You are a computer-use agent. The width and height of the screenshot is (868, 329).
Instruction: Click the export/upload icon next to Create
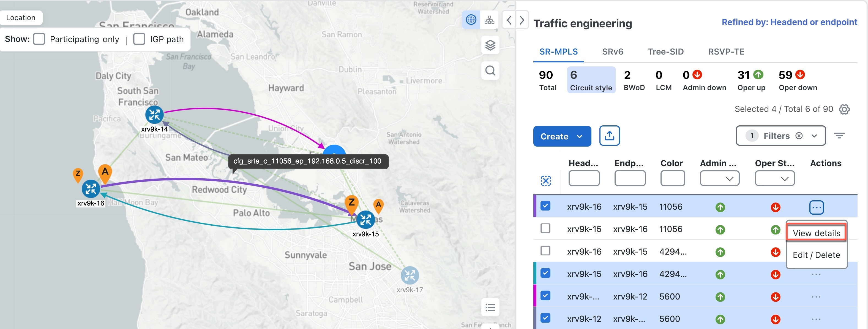click(x=610, y=135)
